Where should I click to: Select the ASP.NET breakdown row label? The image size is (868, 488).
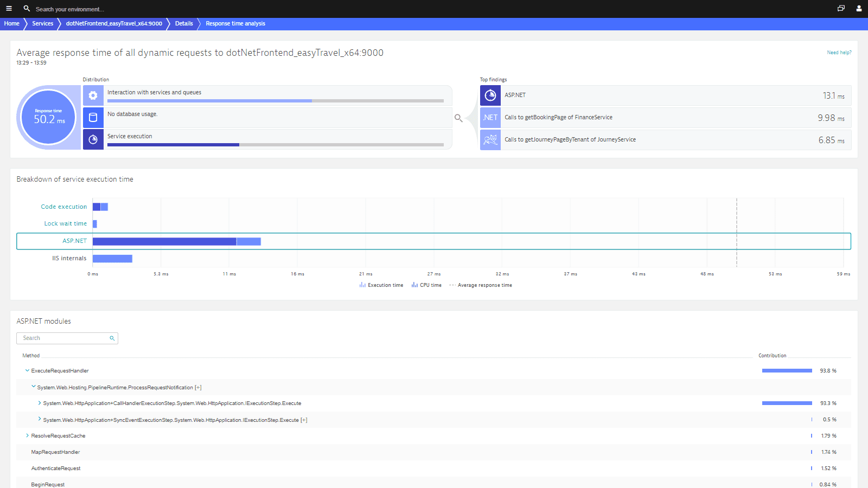coord(74,241)
